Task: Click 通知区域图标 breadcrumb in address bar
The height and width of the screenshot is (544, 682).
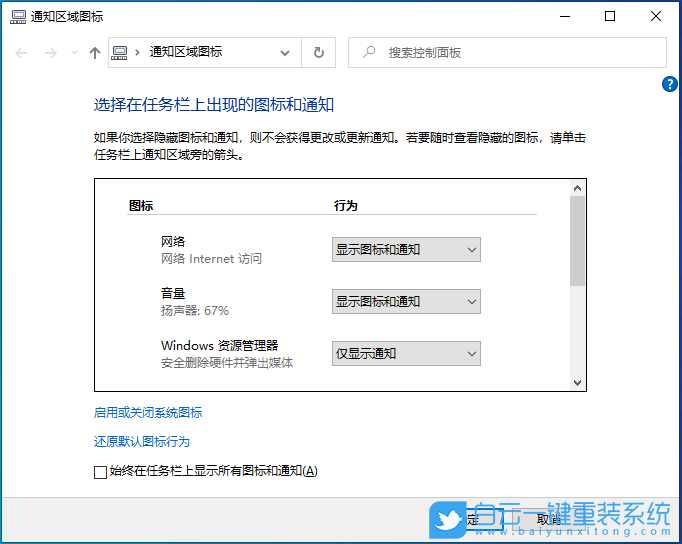Action: 186,52
